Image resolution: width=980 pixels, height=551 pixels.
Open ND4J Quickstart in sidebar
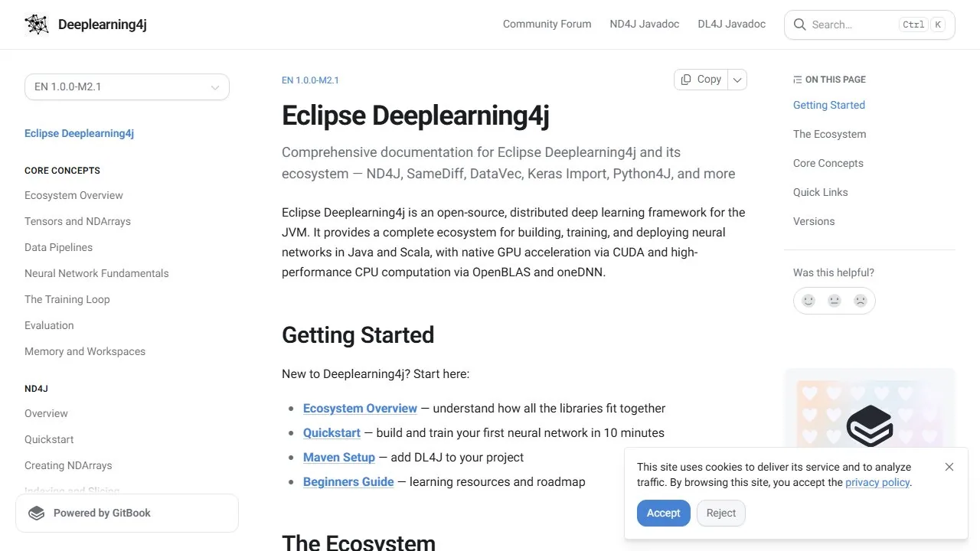click(49, 439)
